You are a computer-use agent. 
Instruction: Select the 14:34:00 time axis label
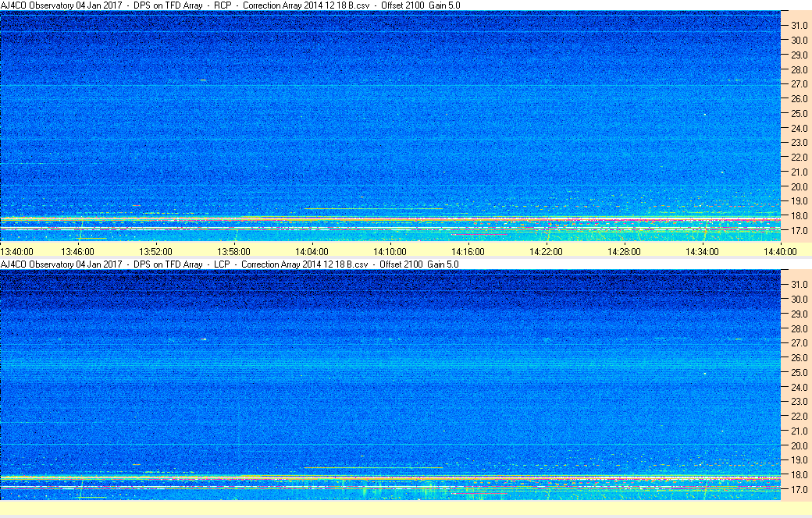[702, 252]
